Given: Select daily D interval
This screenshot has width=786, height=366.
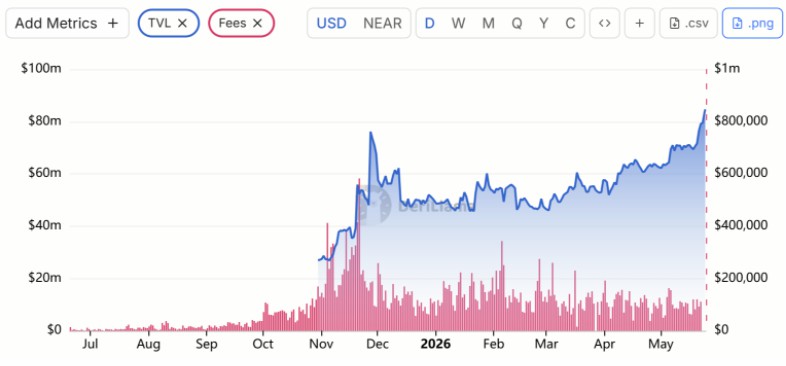Looking at the screenshot, I should 430,23.
